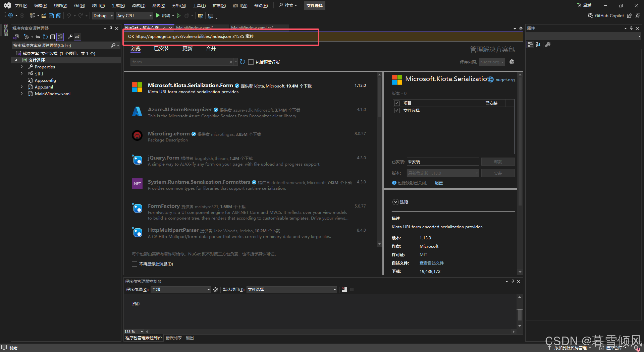Toggle 不再显示此消息 checkbox
This screenshot has width=644, height=352.
[x=135, y=264]
